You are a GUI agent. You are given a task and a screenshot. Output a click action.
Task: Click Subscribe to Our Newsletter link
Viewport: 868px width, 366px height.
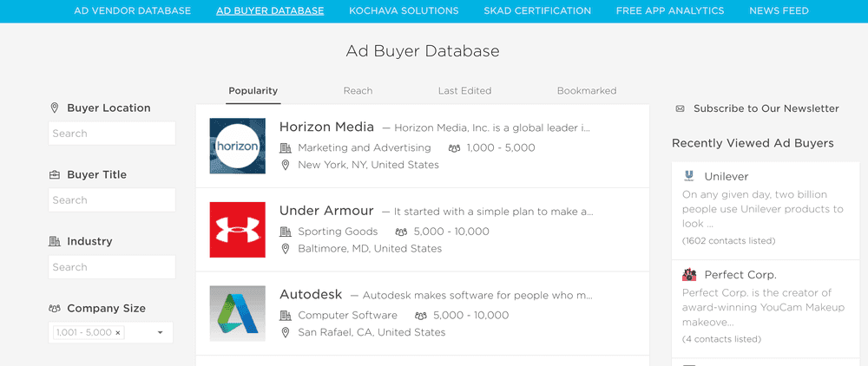click(766, 109)
